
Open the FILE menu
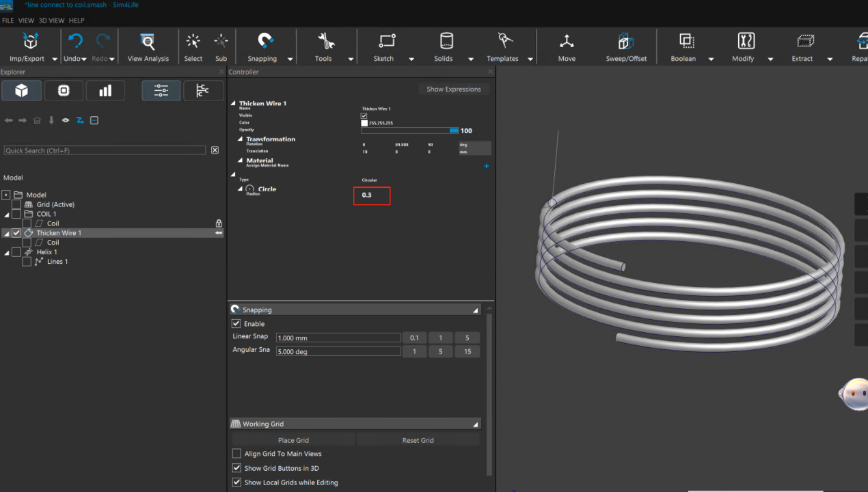point(8,20)
